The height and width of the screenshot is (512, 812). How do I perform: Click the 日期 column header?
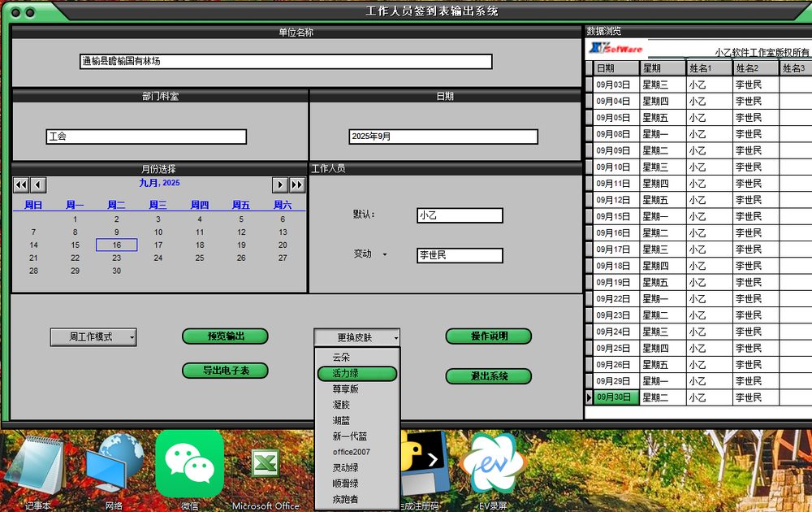615,68
